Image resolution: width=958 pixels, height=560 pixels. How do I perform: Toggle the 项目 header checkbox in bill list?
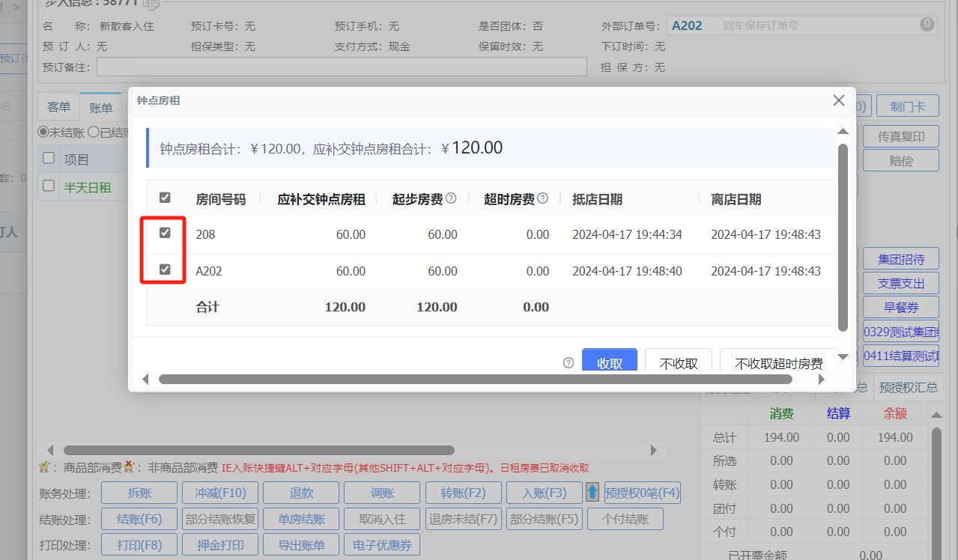[x=49, y=158]
